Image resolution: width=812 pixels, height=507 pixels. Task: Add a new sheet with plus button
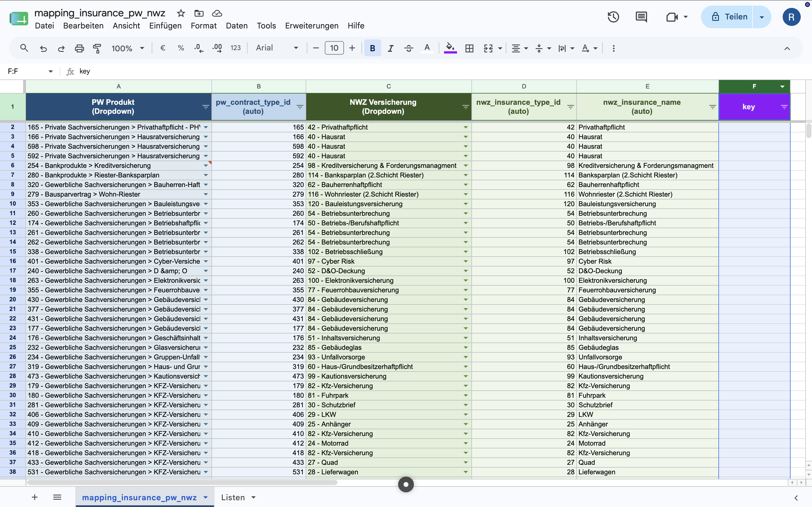35,497
